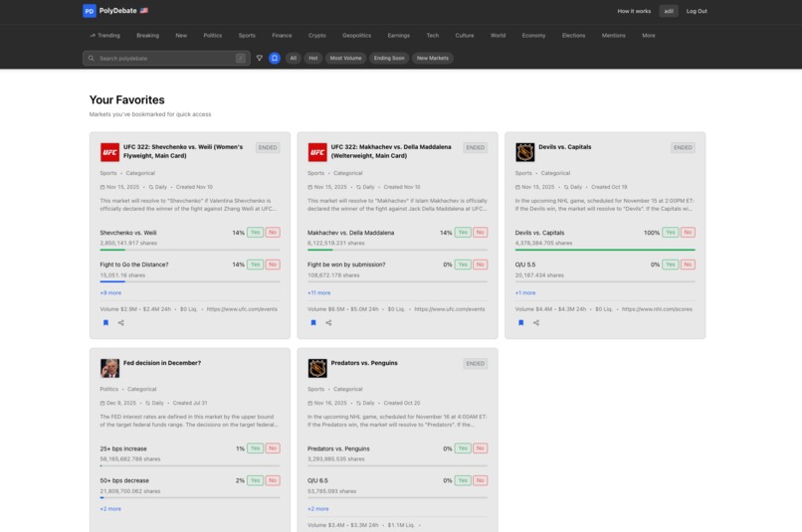Click Yes for Predators vs. Penguins outcome
Screen dimensions: 802x532
tap(463, 448)
